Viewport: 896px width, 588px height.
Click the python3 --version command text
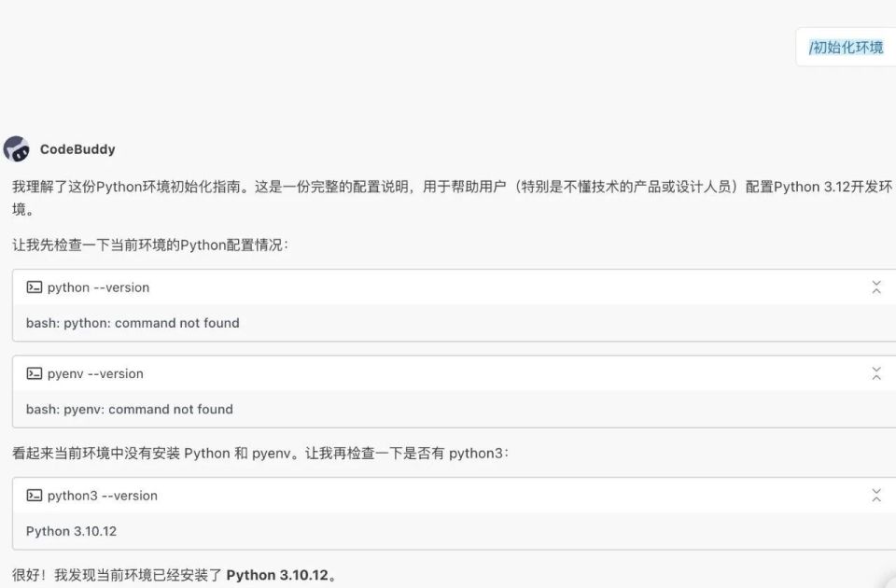coord(102,496)
